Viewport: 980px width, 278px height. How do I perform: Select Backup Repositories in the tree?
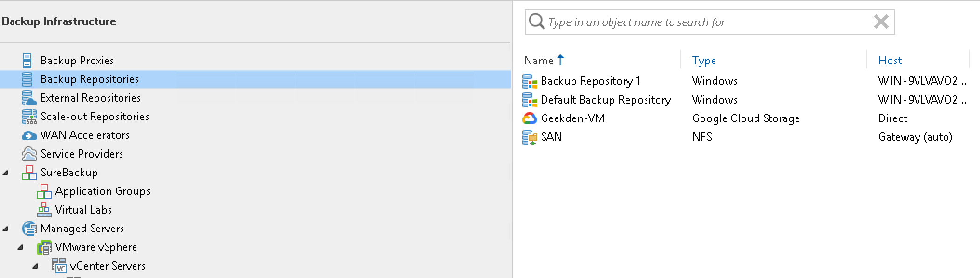pos(89,79)
